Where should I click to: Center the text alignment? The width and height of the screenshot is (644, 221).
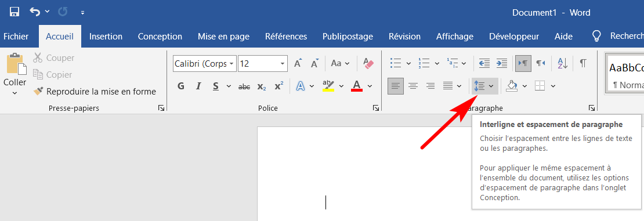(413, 86)
